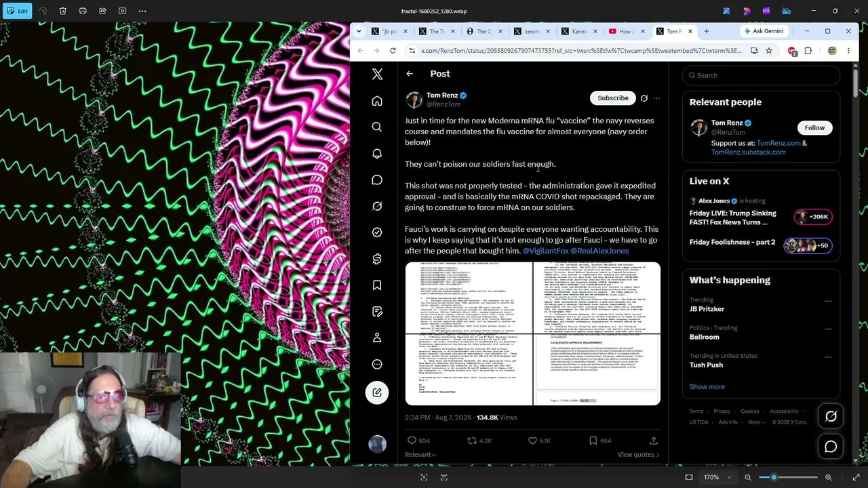Open the X home logo
This screenshot has width=868, height=488.
[377, 74]
